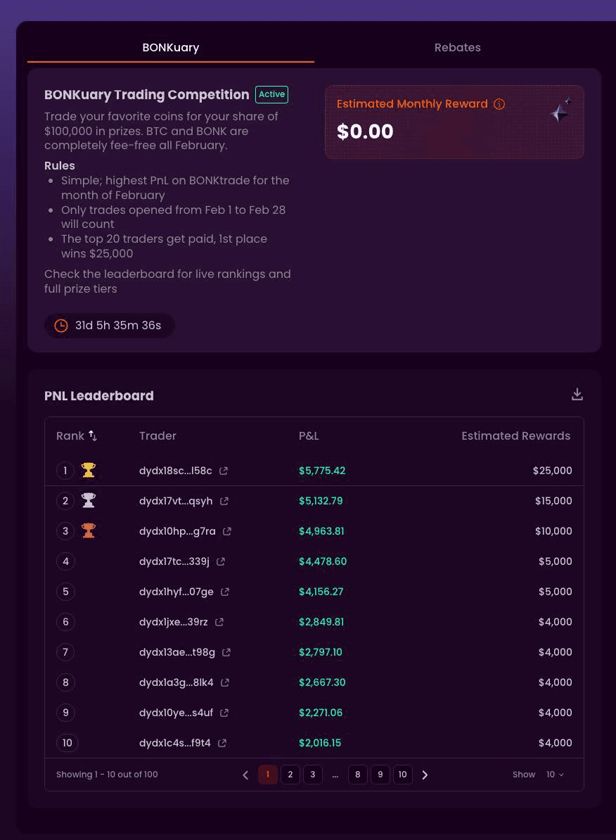Viewport: 616px width, 840px height.
Task: Open external link for trader dydx1a3g...8lk4
Action: [225, 683]
